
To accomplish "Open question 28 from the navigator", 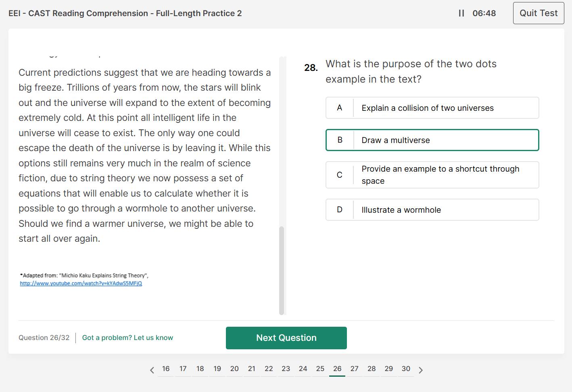I will click(372, 369).
